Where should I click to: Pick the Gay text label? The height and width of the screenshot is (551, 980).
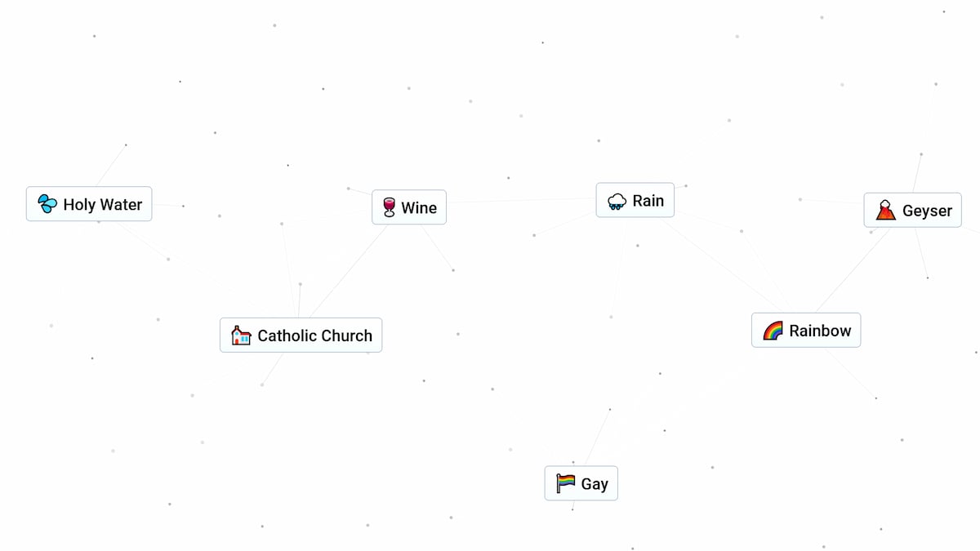click(x=595, y=484)
